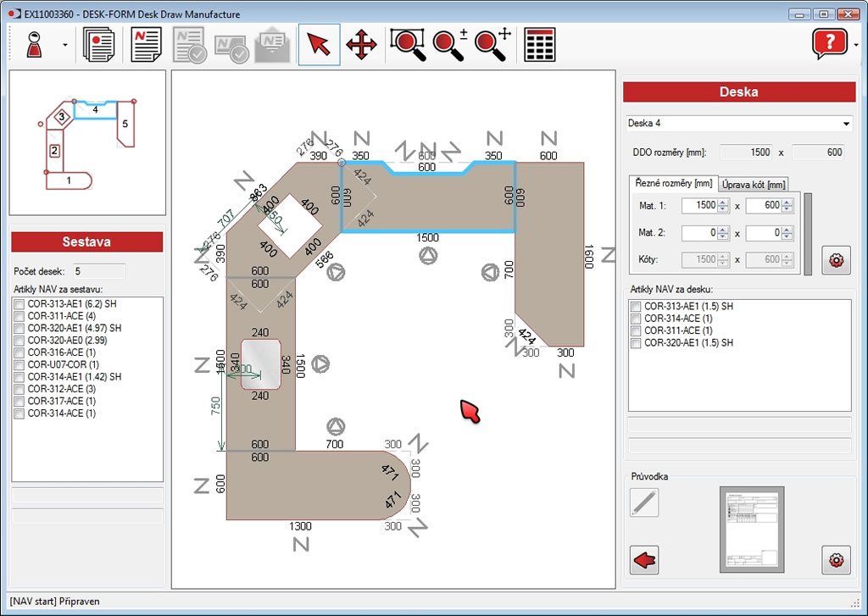Viewport: 868px width, 616px height.
Task: Select the Řezné rozměry [mm] tab
Action: coord(675,183)
